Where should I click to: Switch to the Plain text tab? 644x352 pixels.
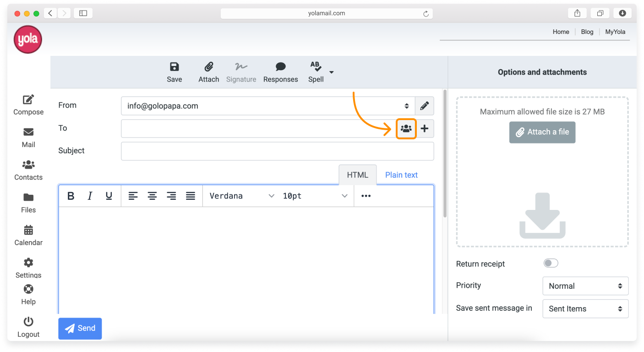[x=401, y=175]
